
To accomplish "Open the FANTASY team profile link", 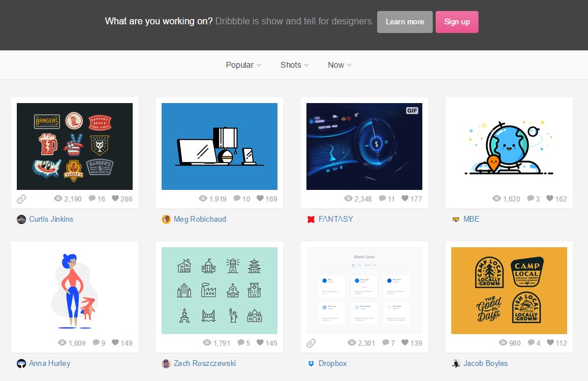I will pos(335,219).
